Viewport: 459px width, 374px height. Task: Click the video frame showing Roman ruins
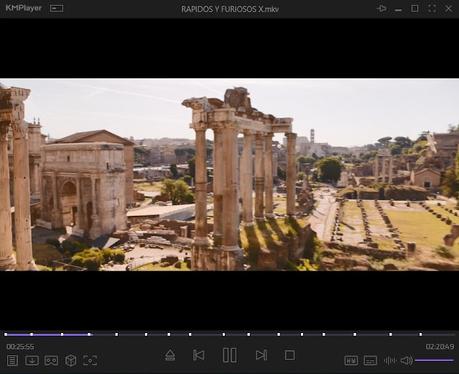[229, 174]
